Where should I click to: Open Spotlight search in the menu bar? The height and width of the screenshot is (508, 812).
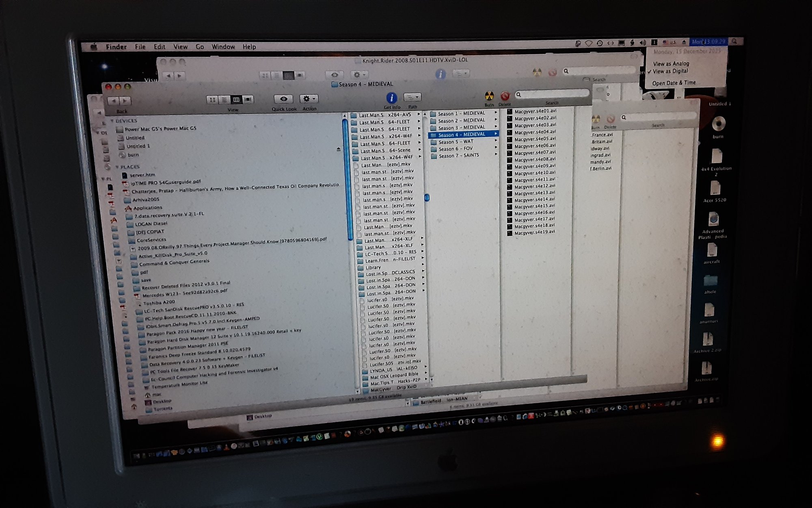[x=734, y=41]
